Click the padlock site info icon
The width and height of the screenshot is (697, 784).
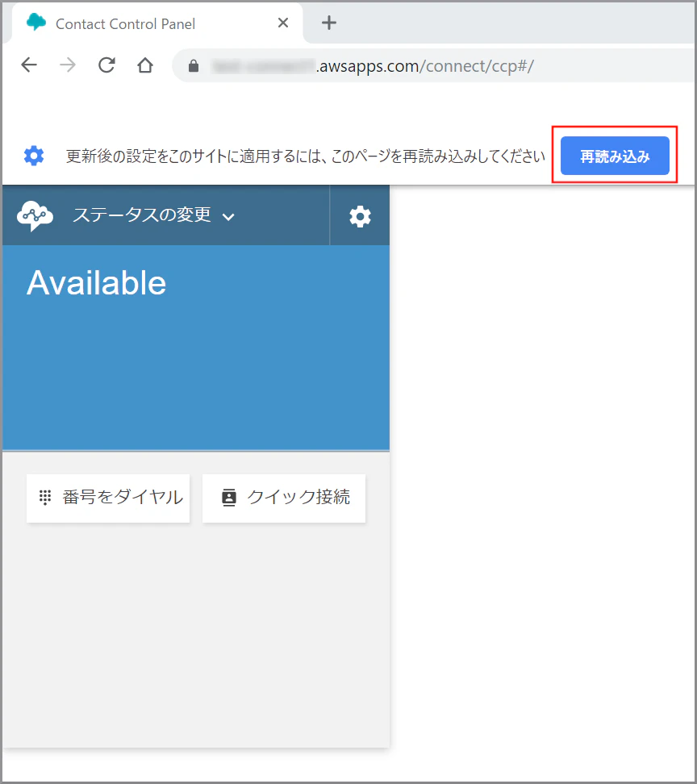click(194, 66)
